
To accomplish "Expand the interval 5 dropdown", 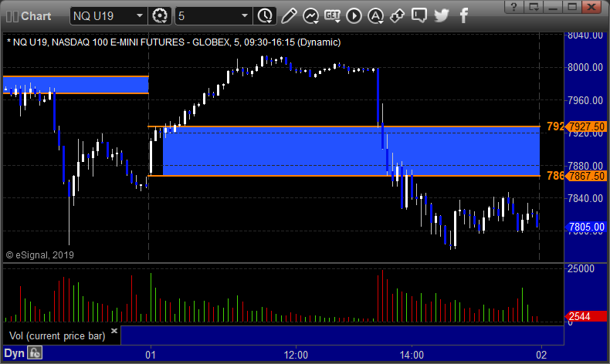I will tap(245, 16).
